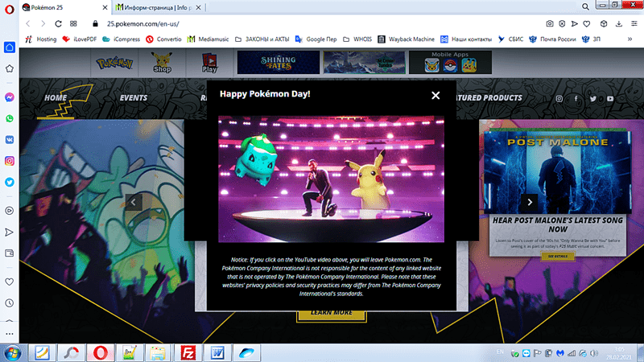Screen dimensions: 644x362
Task: Open Почта России bookmark
Action: 552,39
